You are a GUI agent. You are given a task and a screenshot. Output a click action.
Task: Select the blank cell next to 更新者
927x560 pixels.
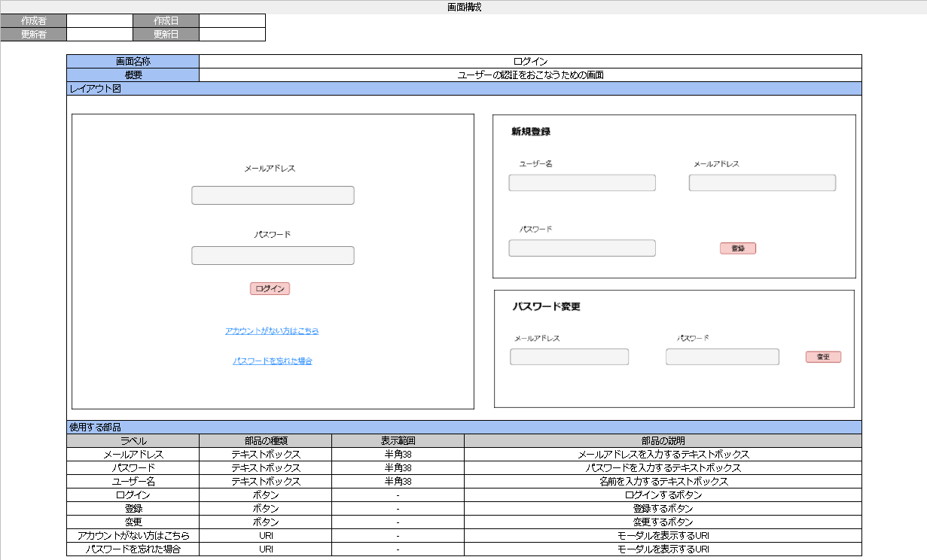coord(100,34)
